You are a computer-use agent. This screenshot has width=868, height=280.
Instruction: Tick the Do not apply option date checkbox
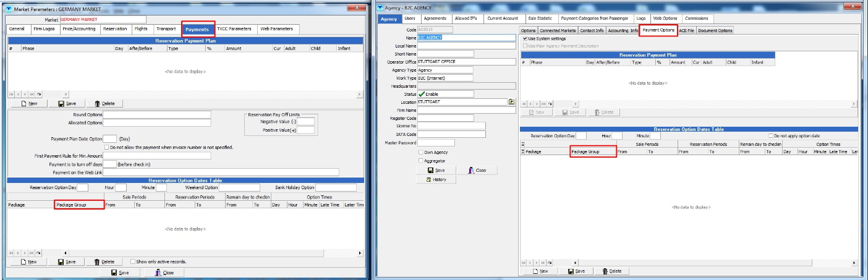770,135
